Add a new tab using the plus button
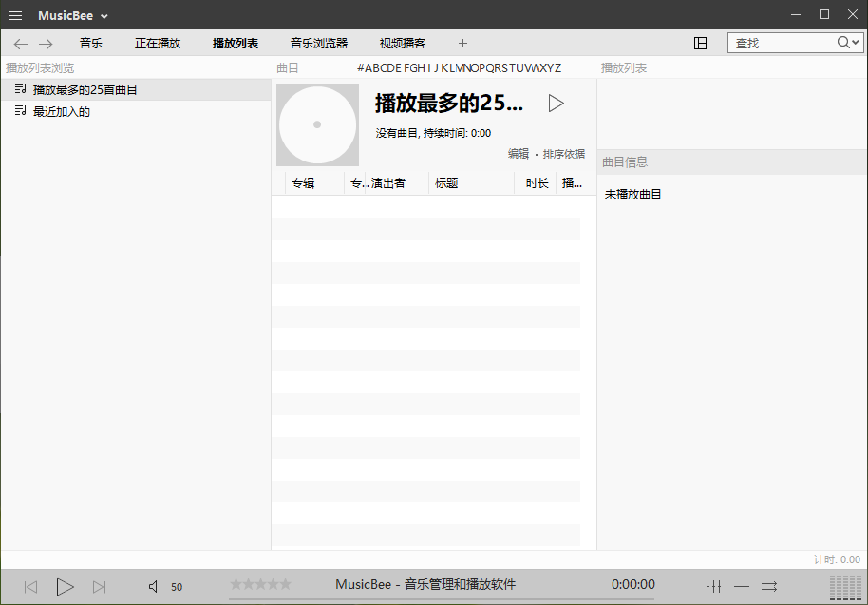 pyautogui.click(x=462, y=43)
